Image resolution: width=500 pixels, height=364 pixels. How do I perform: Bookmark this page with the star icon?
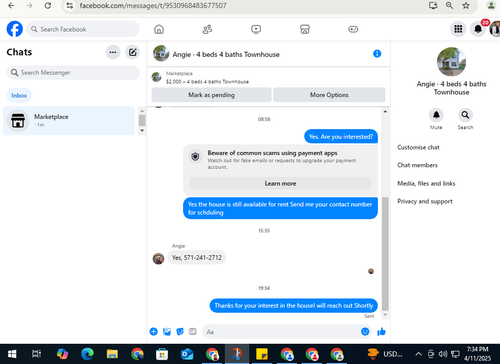tap(466, 6)
